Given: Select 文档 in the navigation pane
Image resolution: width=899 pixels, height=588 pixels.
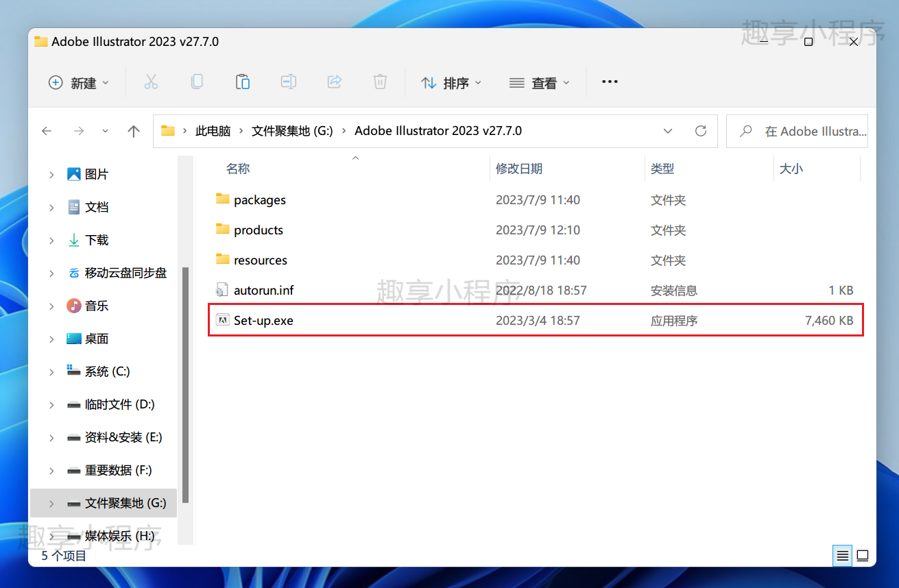Looking at the screenshot, I should [97, 207].
